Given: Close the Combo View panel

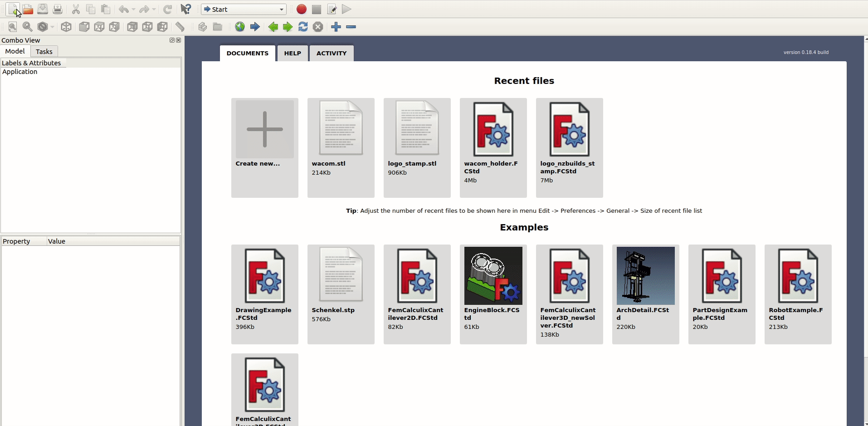Looking at the screenshot, I should click(x=179, y=40).
